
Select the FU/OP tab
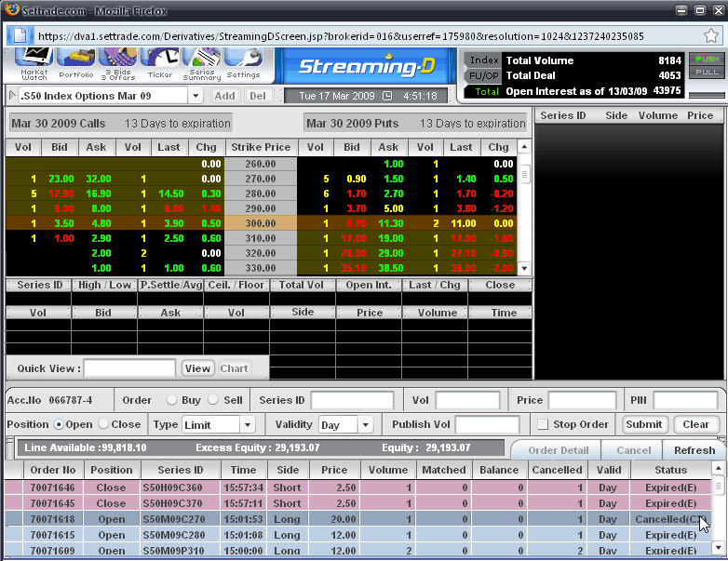(x=483, y=75)
